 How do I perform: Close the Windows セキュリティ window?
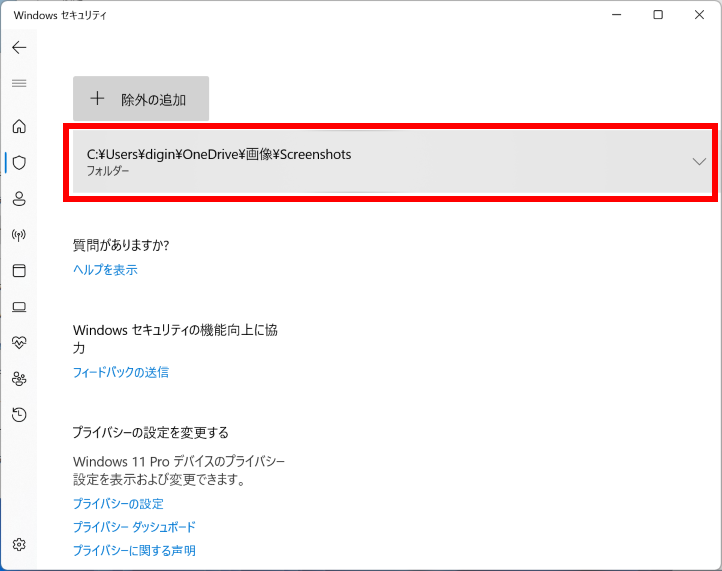[x=699, y=15]
